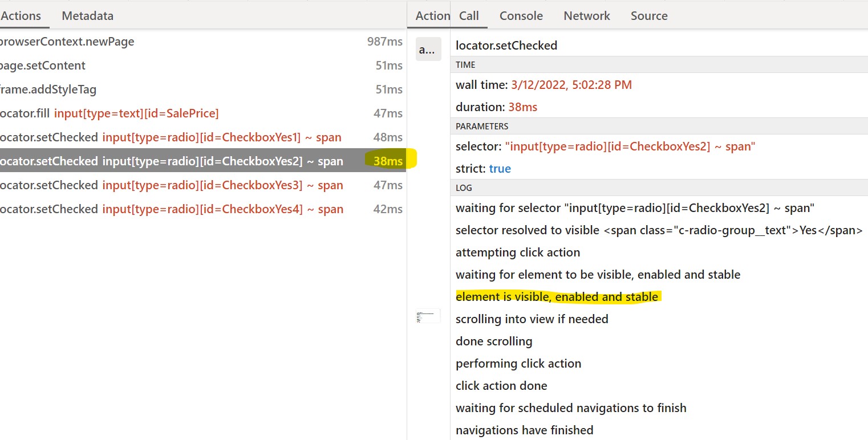Open the Source tab
The image size is (868, 440).
click(648, 15)
